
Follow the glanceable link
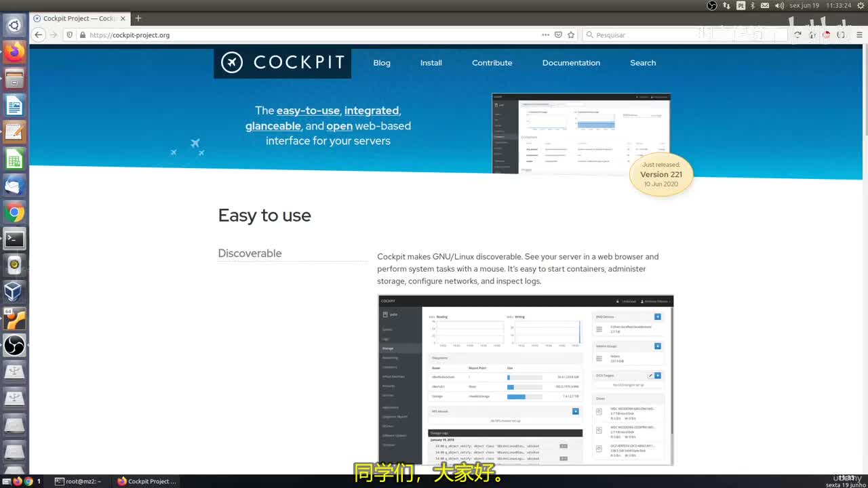point(273,126)
